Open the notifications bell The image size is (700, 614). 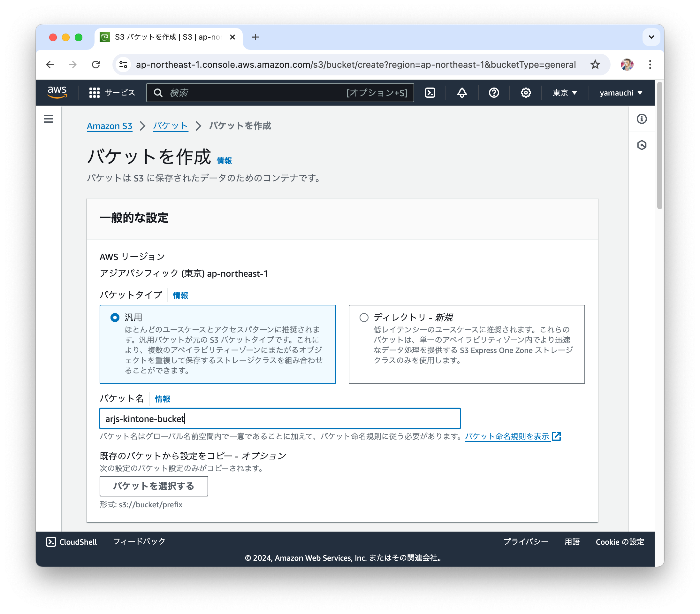(462, 93)
